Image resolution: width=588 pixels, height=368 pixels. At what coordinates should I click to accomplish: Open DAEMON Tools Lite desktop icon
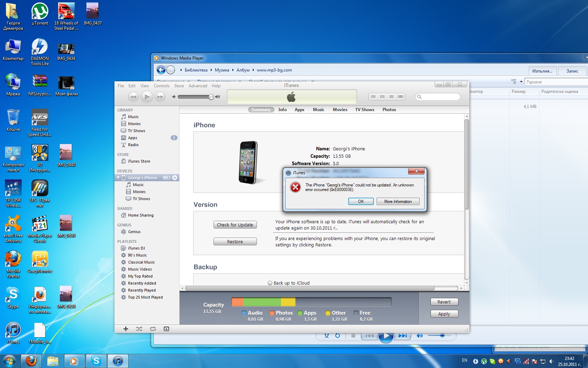tap(40, 52)
